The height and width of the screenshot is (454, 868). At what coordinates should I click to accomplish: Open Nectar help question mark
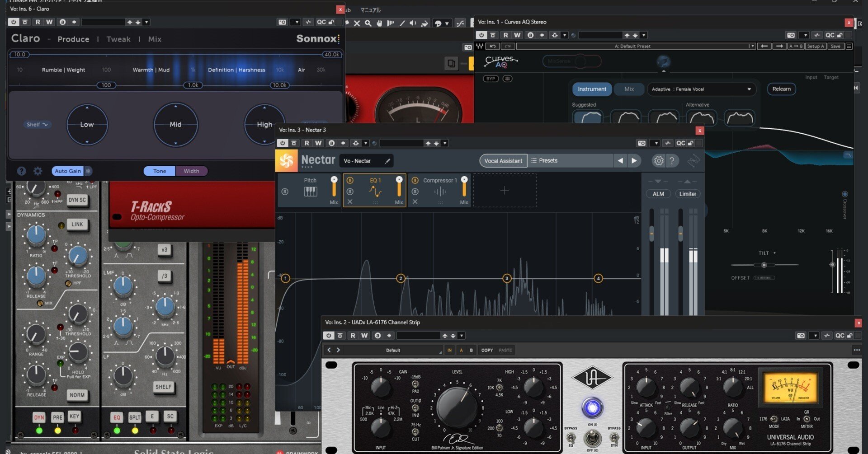tap(672, 160)
